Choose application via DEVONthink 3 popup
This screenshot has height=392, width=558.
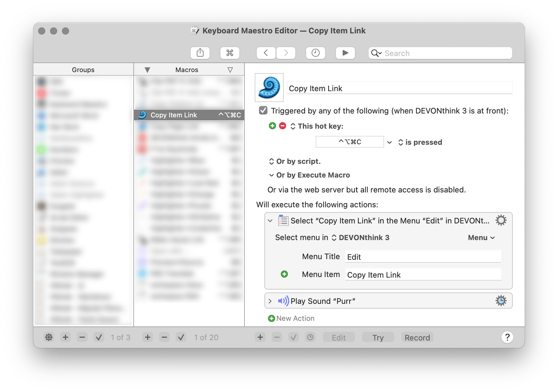361,238
